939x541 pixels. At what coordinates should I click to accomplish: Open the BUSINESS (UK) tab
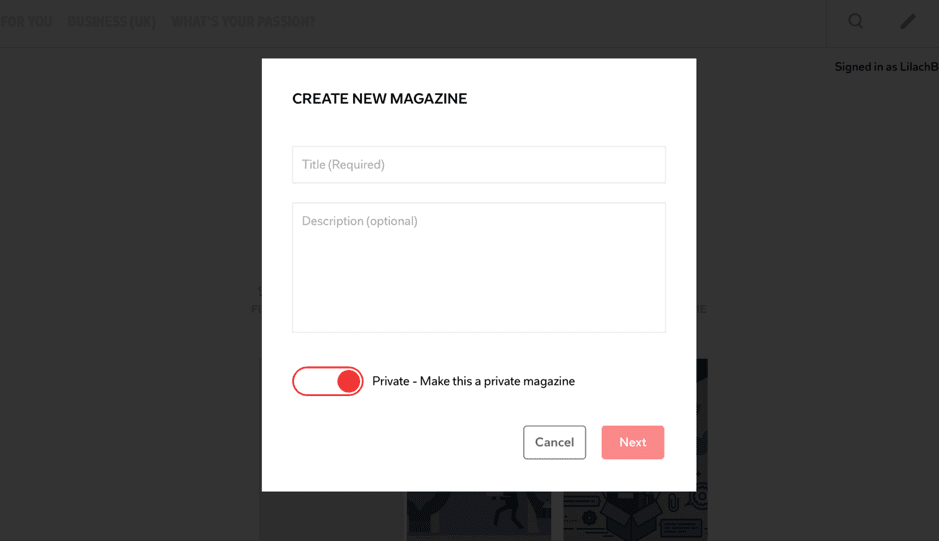(111, 22)
